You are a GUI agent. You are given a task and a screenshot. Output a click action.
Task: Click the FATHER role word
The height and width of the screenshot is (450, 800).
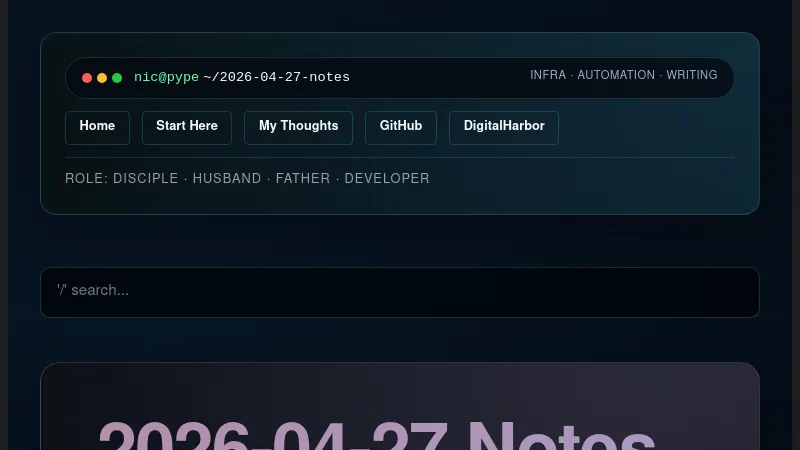[x=303, y=179]
